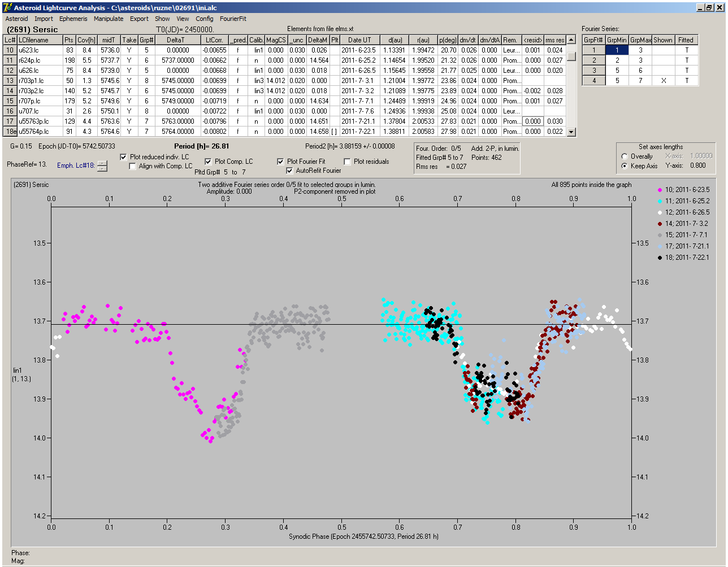Enable Plot residuals checkbox
Viewport: 728px width, 567px height.
point(347,162)
